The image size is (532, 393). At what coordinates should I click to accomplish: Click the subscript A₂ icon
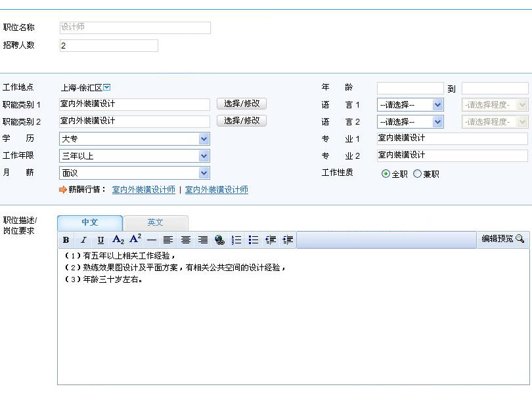118,240
